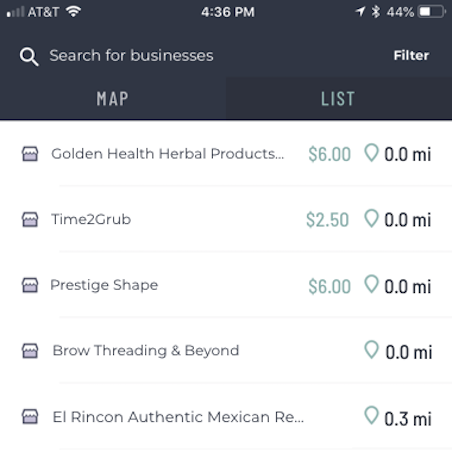Click the store icon beside Prestige Shape
Viewport: 452px width, 452px height.
tap(30, 285)
